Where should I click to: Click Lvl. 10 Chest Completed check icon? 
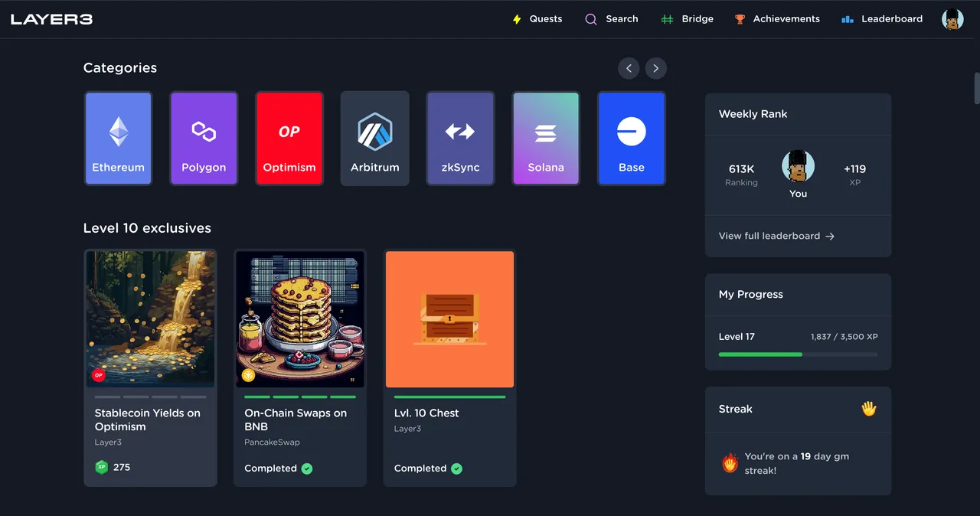[456, 469]
